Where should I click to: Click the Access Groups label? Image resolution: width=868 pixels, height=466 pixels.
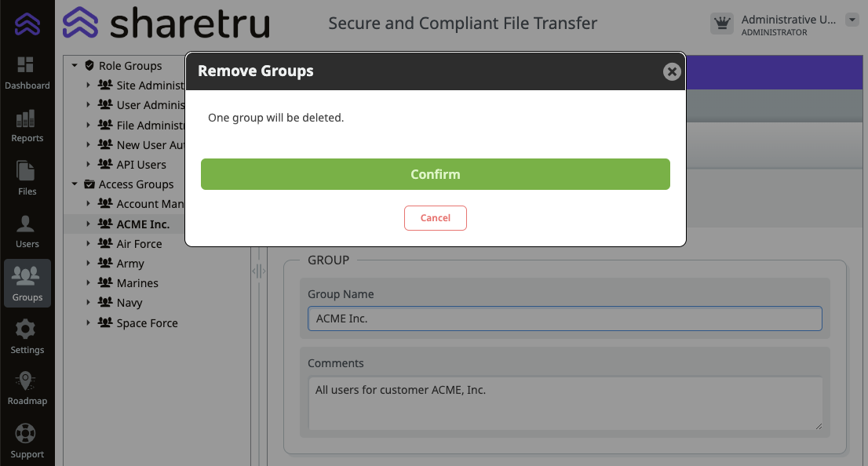pos(137,184)
